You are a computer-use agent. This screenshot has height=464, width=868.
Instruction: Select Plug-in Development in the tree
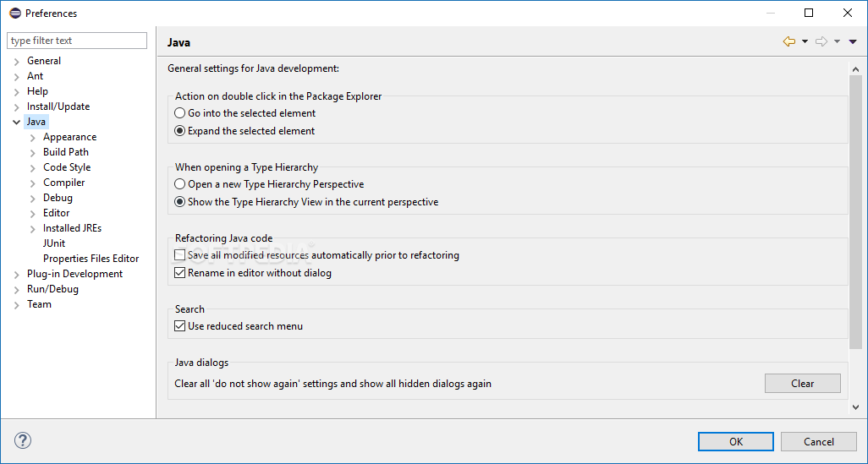pyautogui.click(x=74, y=274)
